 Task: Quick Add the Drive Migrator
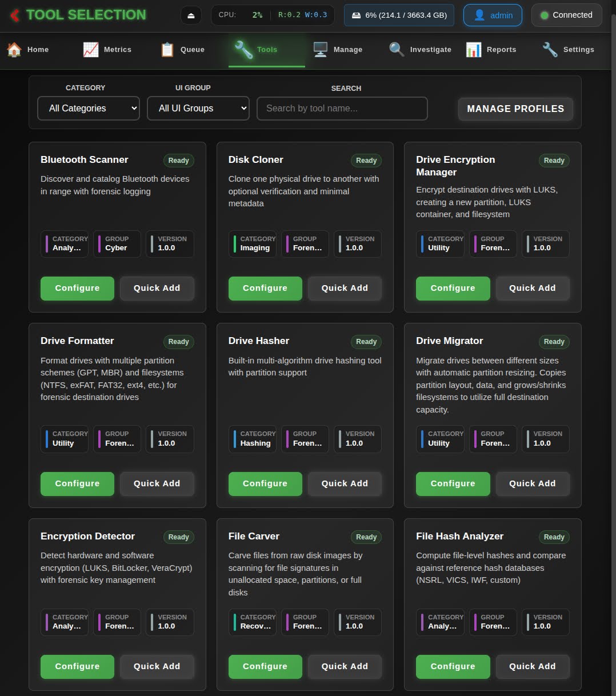533,483
